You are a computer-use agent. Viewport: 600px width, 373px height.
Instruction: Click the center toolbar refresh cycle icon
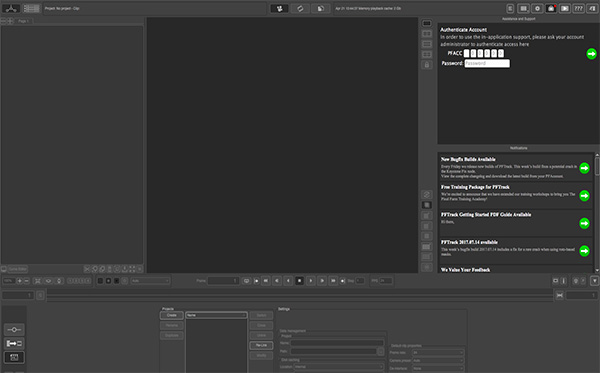(300, 8)
